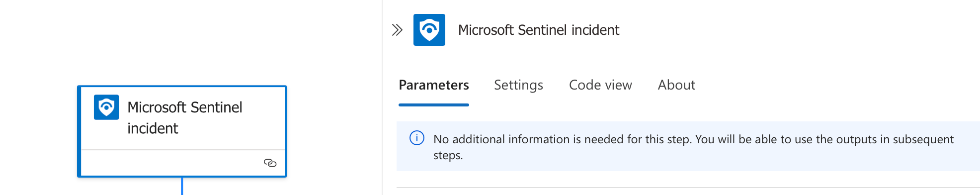980x195 pixels.
Task: Click the separator line below the info banner
Action: coord(688,188)
